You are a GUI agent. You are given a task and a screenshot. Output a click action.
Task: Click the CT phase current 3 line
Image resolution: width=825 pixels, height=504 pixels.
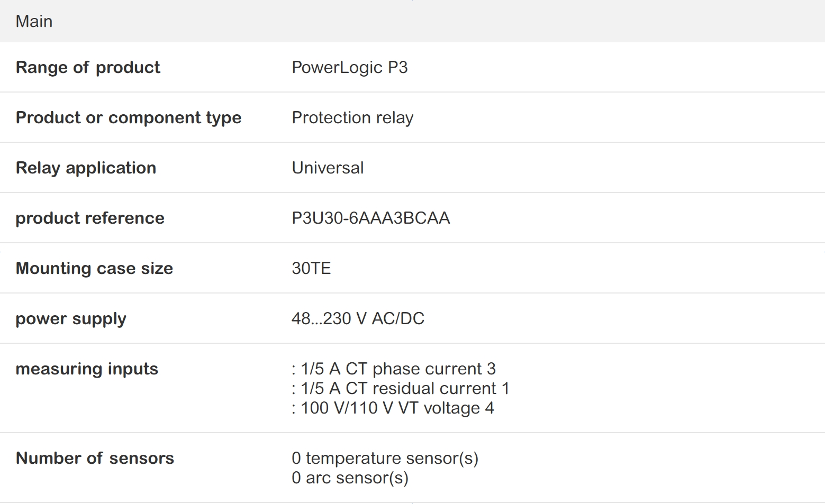(x=394, y=369)
